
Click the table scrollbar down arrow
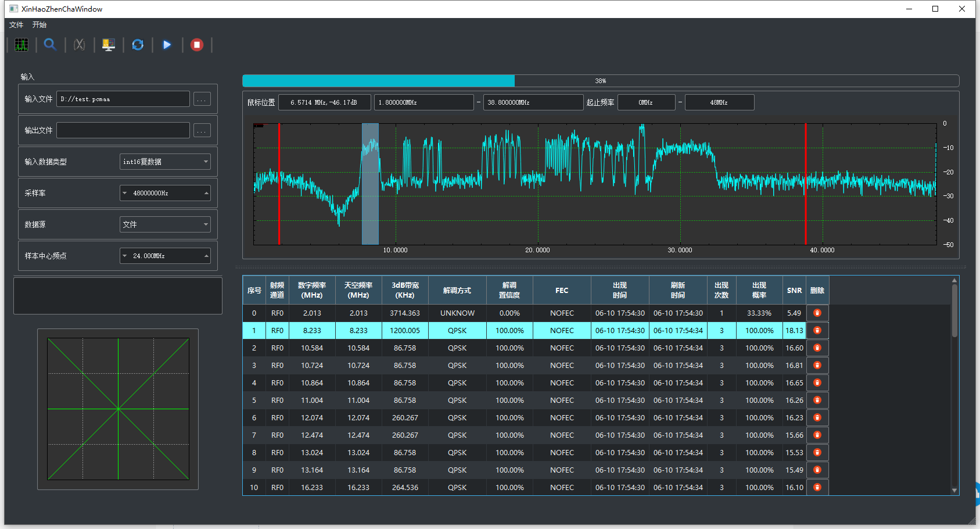(954, 491)
